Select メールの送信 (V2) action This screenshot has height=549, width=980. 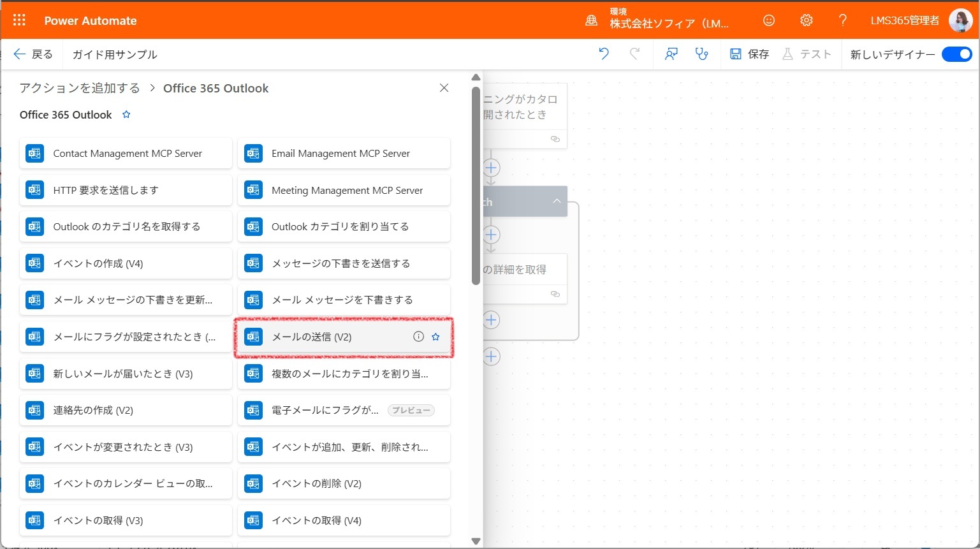click(x=344, y=337)
